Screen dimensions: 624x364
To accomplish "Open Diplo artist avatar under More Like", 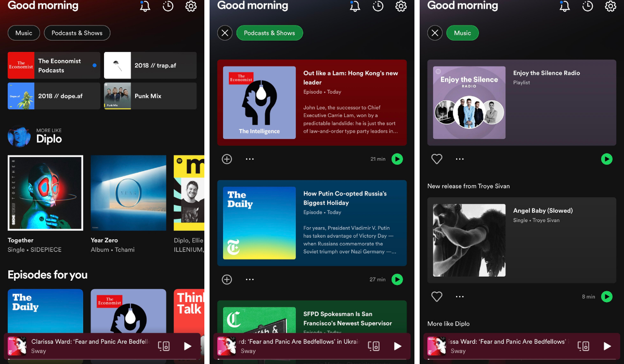I will click(19, 137).
